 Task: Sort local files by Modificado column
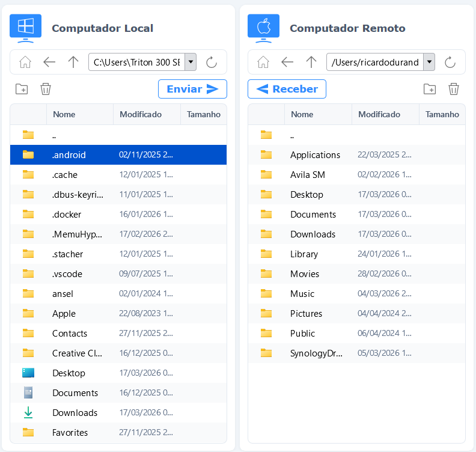147,114
